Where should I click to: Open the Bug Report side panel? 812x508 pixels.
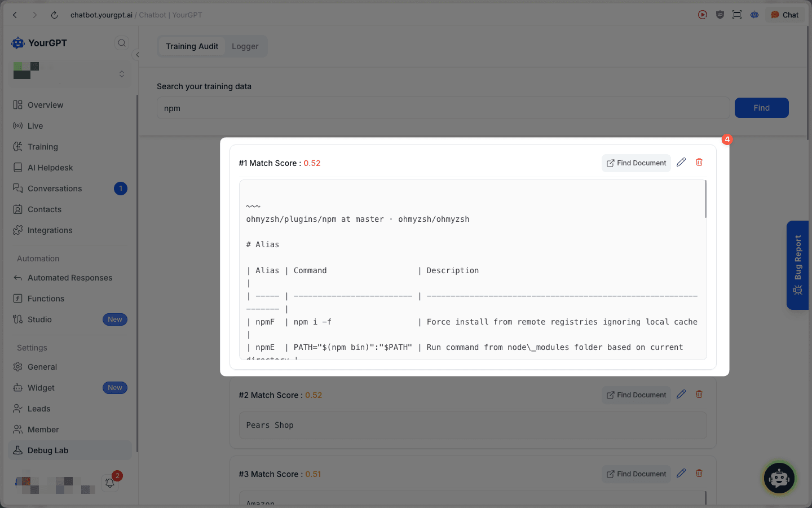click(x=797, y=265)
